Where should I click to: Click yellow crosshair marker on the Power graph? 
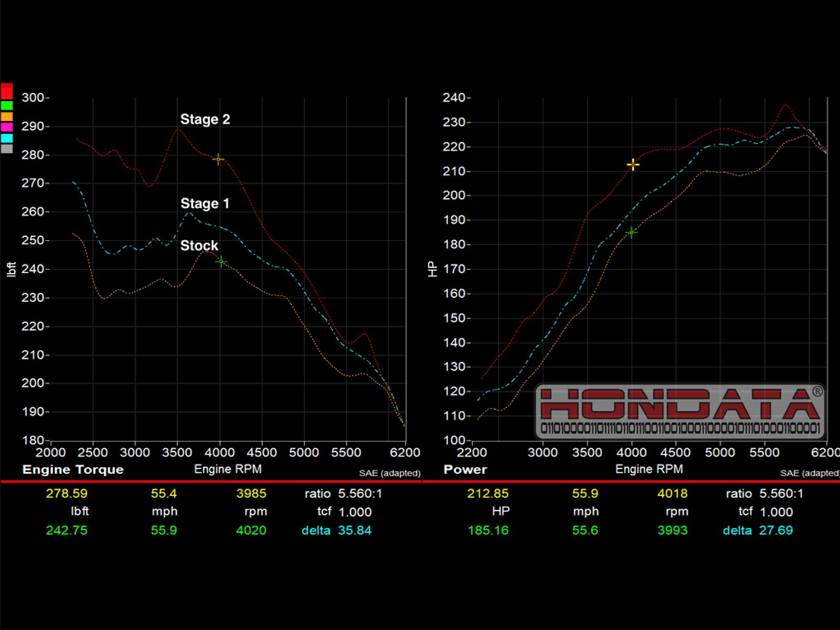(633, 165)
